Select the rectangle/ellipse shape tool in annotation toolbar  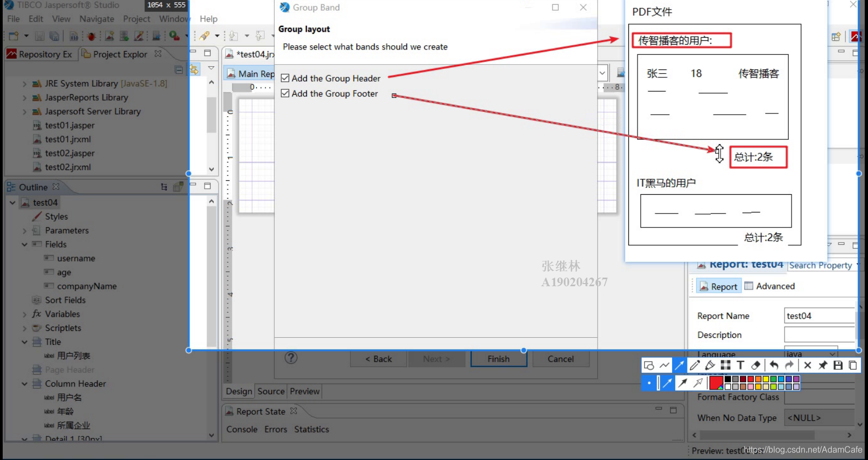(x=649, y=365)
